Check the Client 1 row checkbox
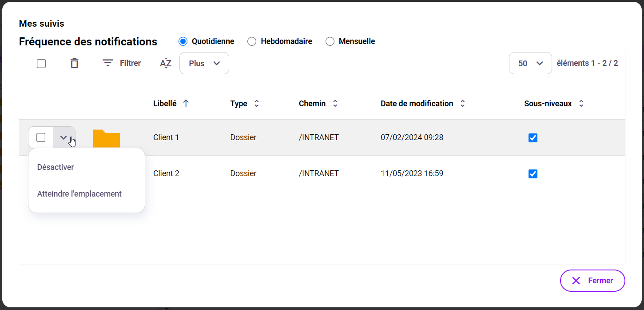The height and width of the screenshot is (310, 644). click(x=41, y=137)
